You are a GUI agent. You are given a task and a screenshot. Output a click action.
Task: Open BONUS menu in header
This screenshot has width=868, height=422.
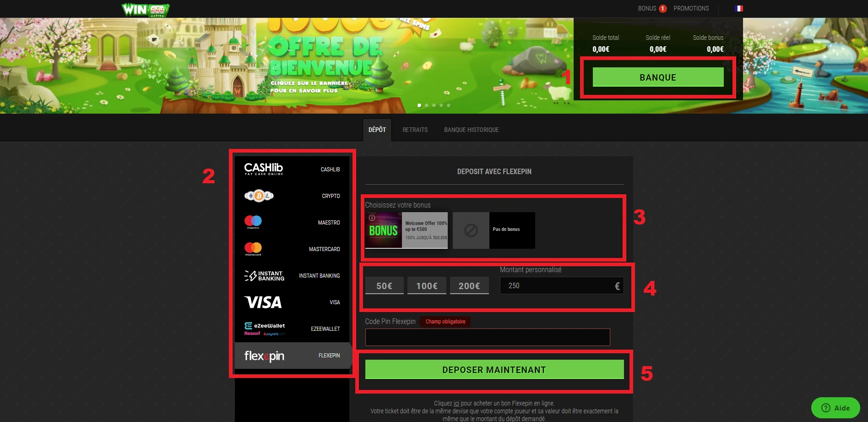(647, 8)
